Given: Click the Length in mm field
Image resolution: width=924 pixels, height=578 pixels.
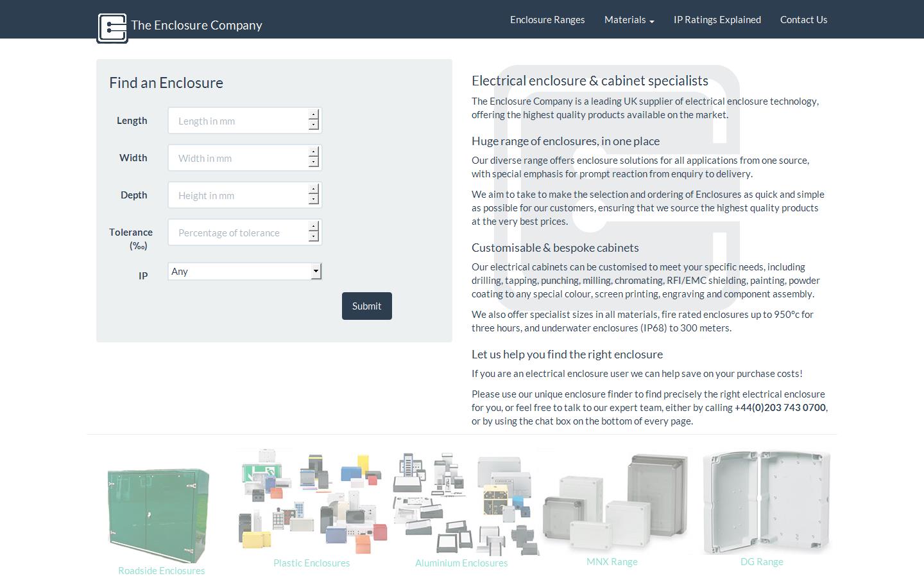Looking at the screenshot, I should pyautogui.click(x=238, y=121).
